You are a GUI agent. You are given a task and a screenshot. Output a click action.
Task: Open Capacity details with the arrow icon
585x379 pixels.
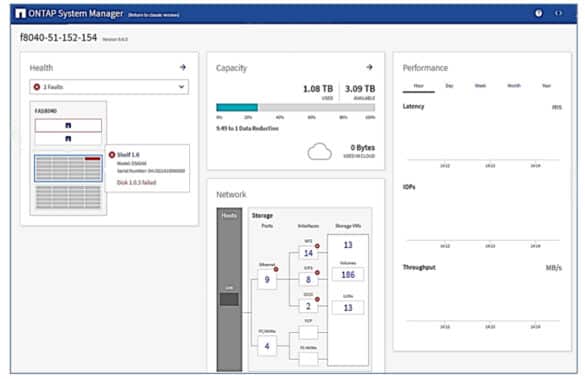point(369,67)
